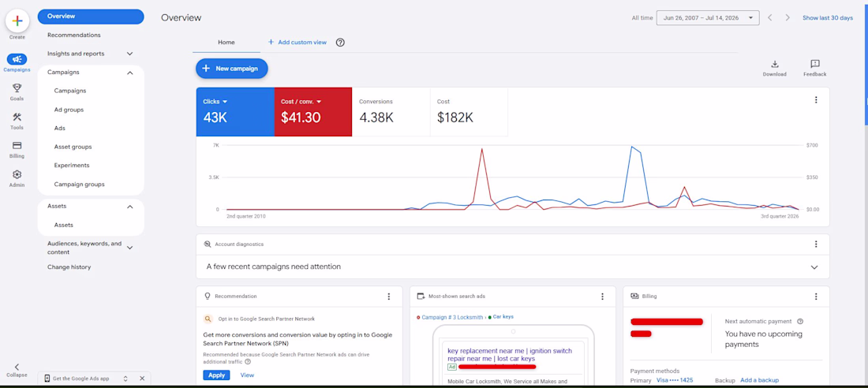Open Cost / conv. metric dropdown
Viewport: 868px width, 388px height.
[301, 102]
